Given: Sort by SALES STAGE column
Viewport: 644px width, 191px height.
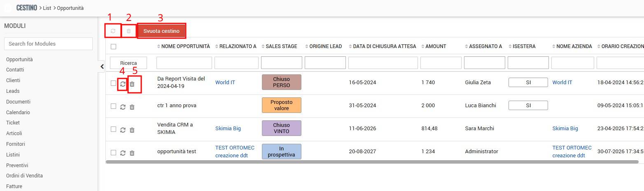Looking at the screenshot, I should pos(280,46).
